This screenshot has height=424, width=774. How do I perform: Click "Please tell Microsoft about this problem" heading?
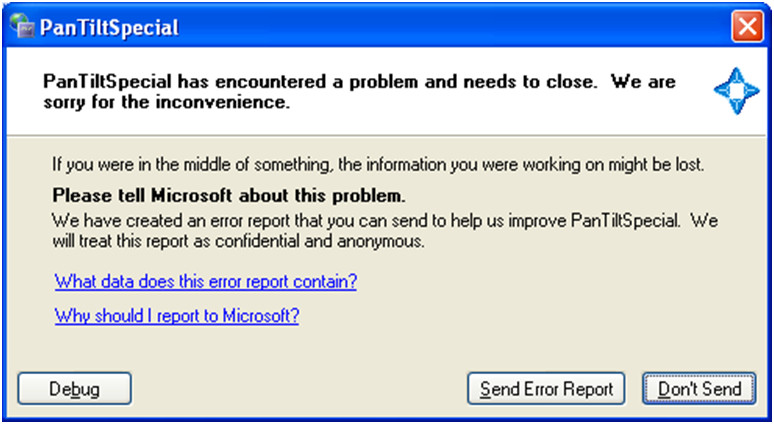228,195
